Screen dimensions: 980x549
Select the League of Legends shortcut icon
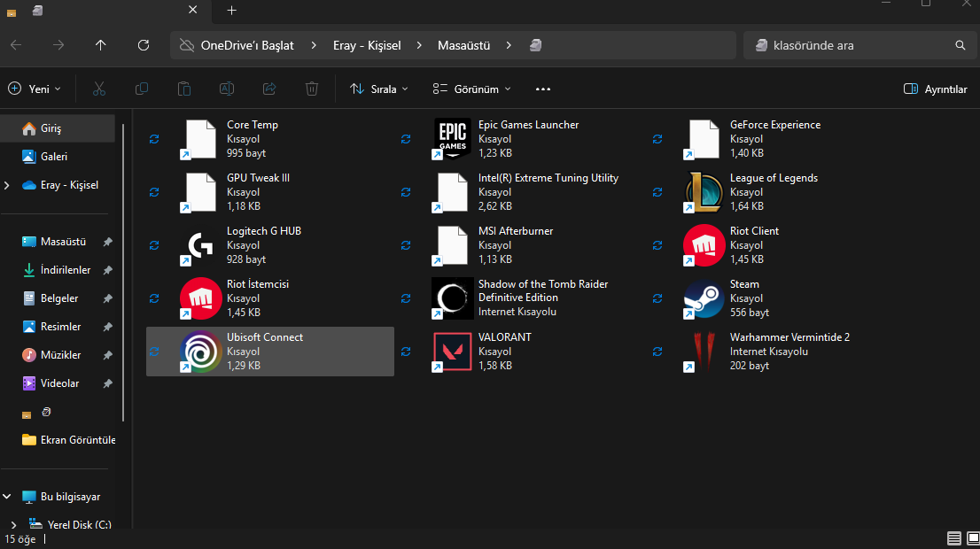pos(704,192)
